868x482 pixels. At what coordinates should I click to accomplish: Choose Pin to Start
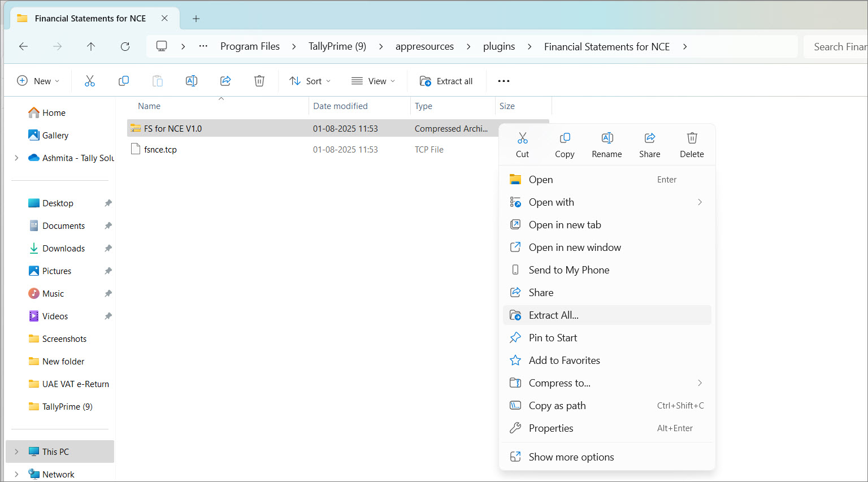click(x=607, y=338)
